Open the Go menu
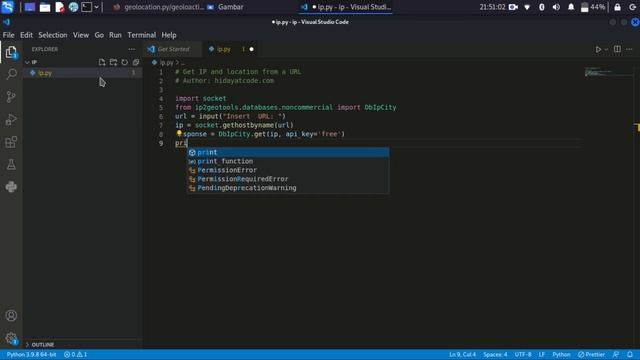Viewport: 640px width, 360px height. (x=99, y=35)
